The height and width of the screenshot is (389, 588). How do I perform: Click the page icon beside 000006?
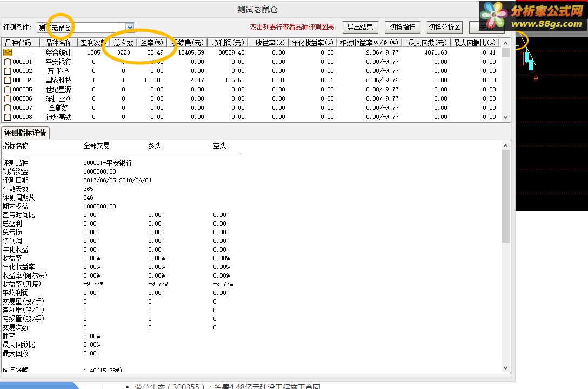[8, 99]
